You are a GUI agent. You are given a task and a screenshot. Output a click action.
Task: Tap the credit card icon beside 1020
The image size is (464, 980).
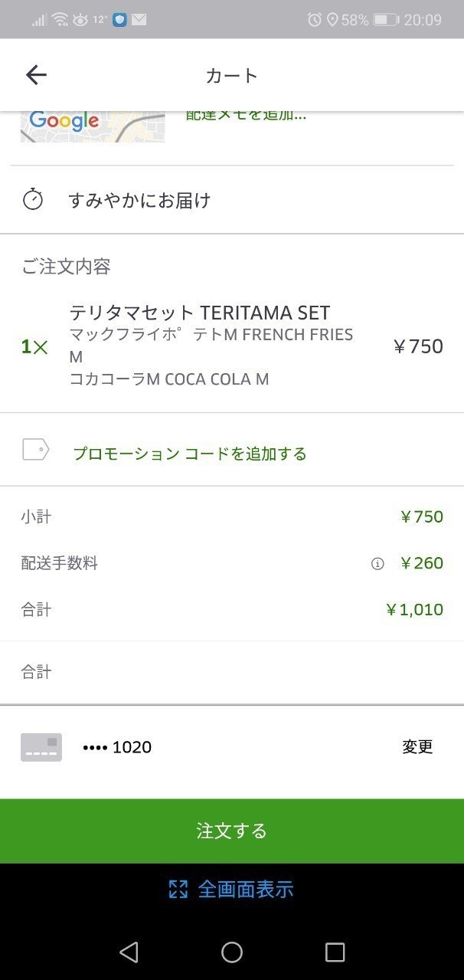click(x=40, y=746)
